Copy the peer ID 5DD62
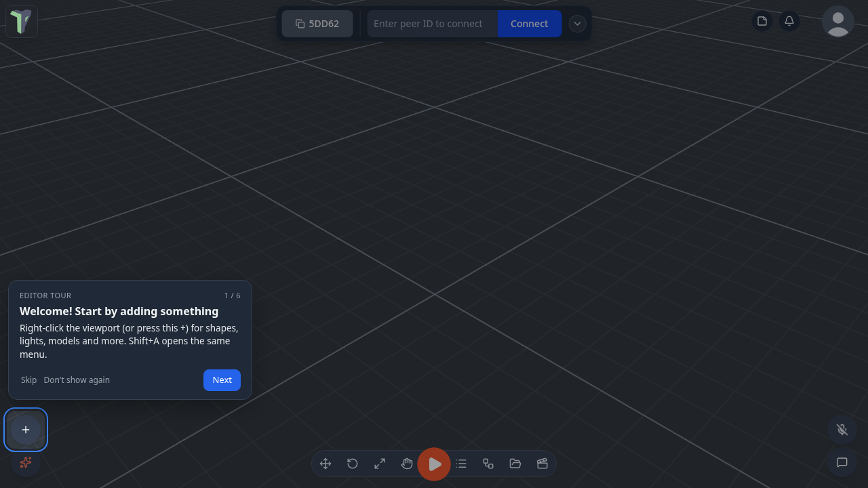Image resolution: width=868 pixels, height=488 pixels. (317, 24)
